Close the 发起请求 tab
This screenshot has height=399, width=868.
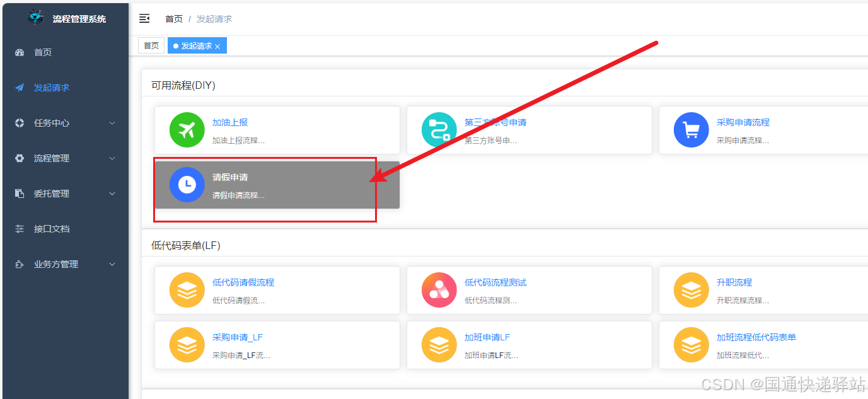(217, 45)
